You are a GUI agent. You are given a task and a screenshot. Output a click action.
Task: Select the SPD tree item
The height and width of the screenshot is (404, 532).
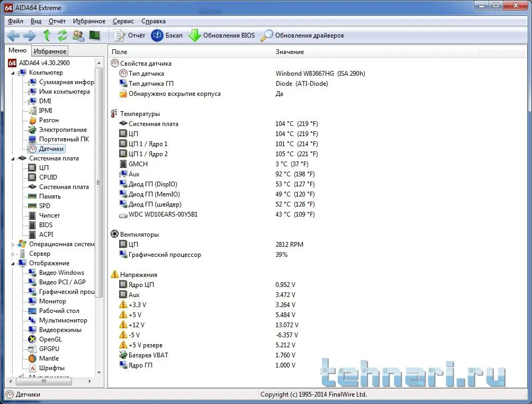[39, 206]
